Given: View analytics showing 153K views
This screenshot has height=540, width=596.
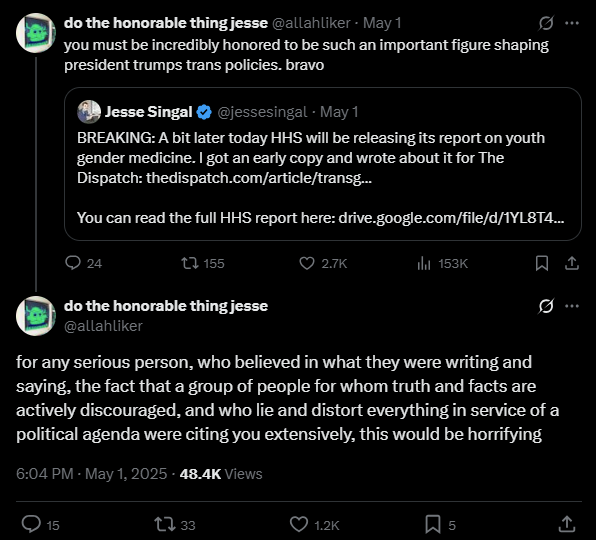Looking at the screenshot, I should point(442,263).
